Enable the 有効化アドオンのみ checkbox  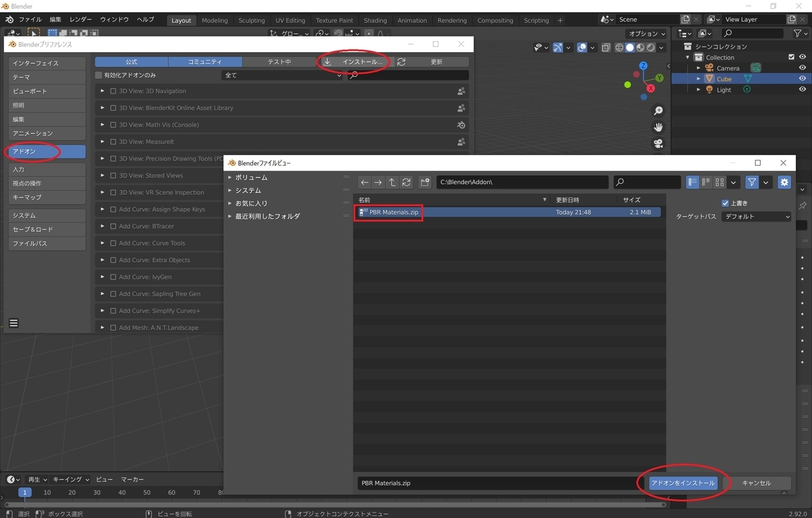coord(99,75)
